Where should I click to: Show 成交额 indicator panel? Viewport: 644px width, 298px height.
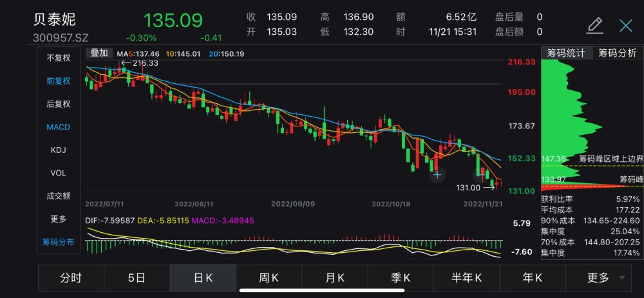point(58,196)
